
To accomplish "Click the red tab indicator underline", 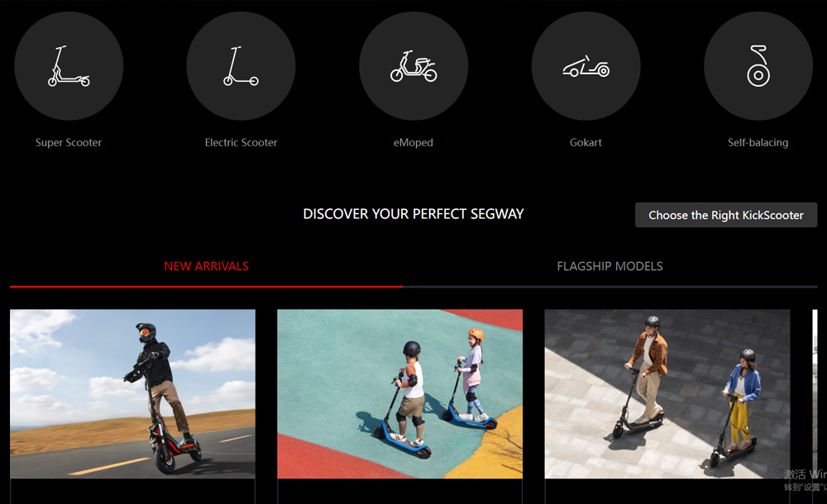I will pyautogui.click(x=206, y=287).
